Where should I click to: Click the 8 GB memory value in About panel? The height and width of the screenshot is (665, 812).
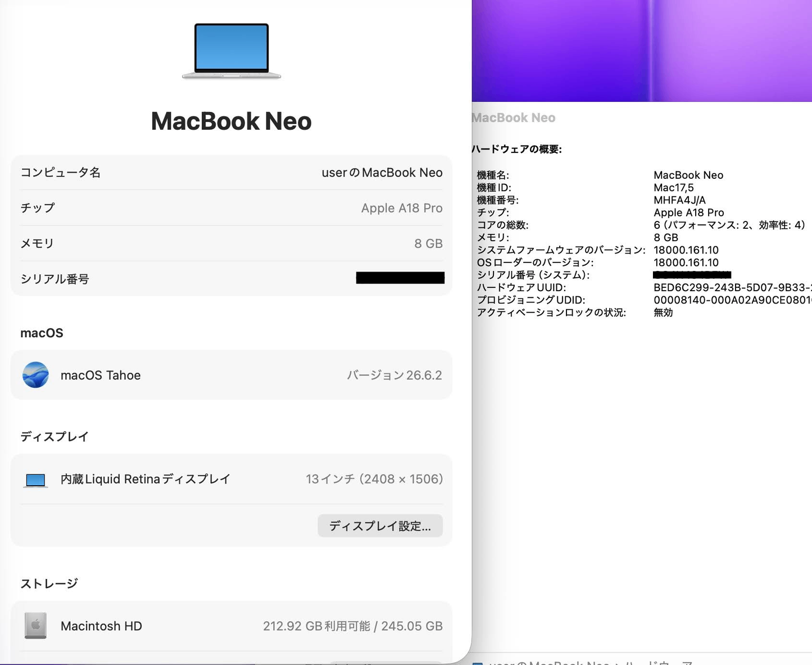click(x=428, y=243)
